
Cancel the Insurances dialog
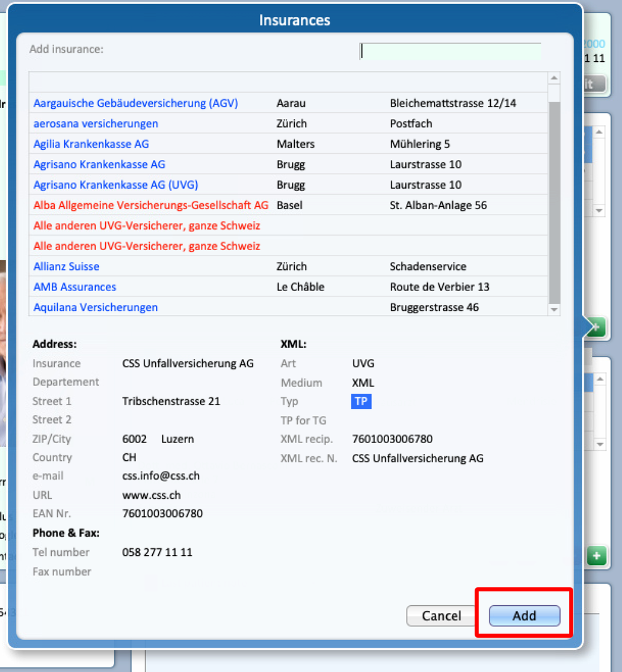click(441, 615)
